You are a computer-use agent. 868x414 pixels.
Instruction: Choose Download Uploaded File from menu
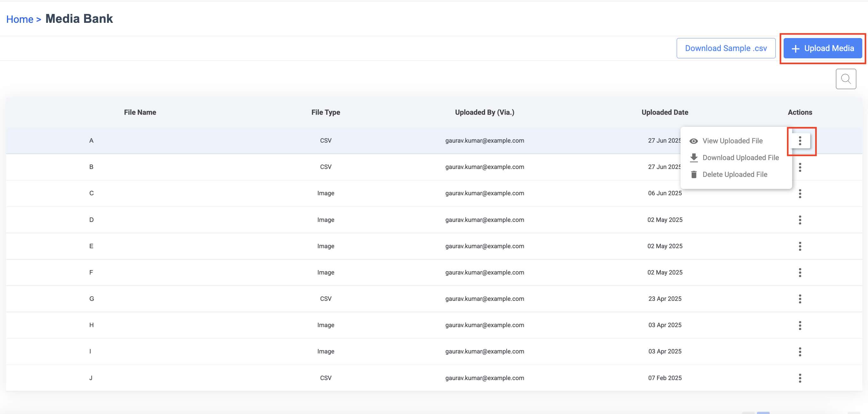coord(740,158)
